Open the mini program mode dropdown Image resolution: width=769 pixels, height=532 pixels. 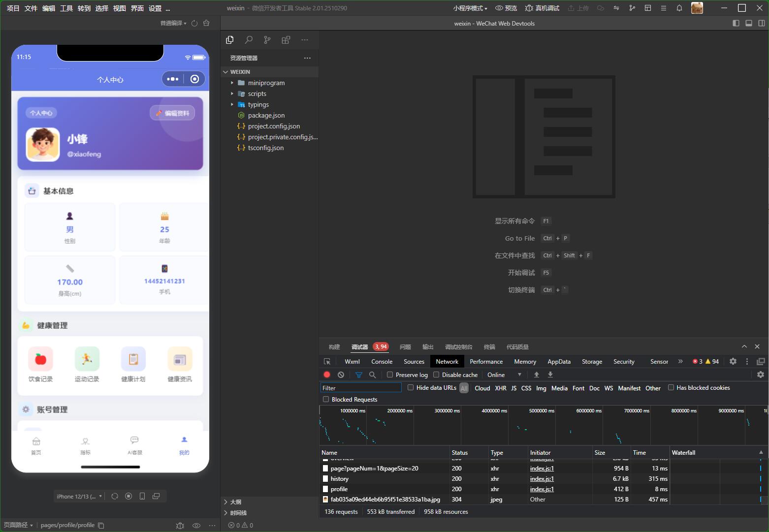pos(470,8)
